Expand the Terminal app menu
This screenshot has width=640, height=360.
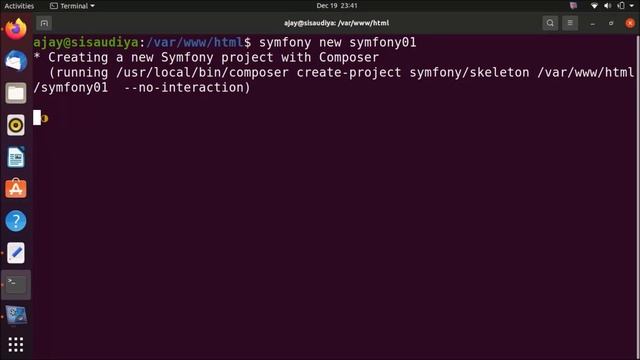[72, 6]
